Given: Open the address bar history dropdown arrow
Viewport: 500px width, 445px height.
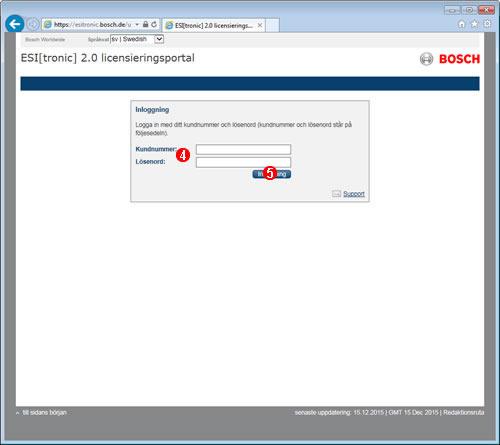Looking at the screenshot, I should (x=137, y=25).
